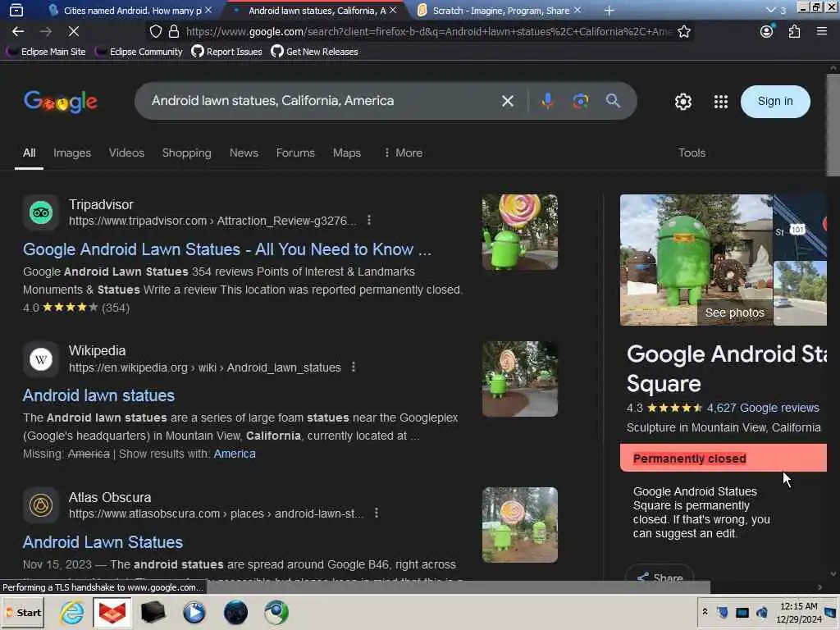Switch to the Maps results tab

(x=347, y=153)
